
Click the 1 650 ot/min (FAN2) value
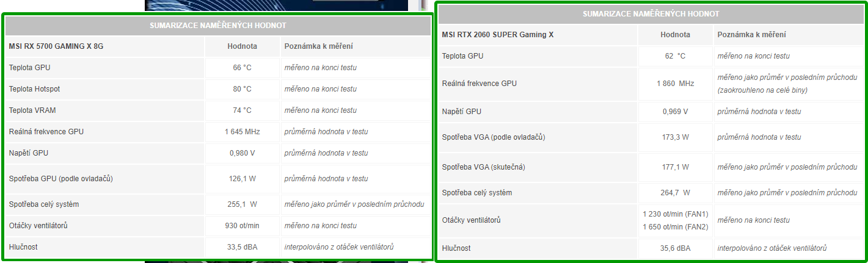click(x=675, y=227)
